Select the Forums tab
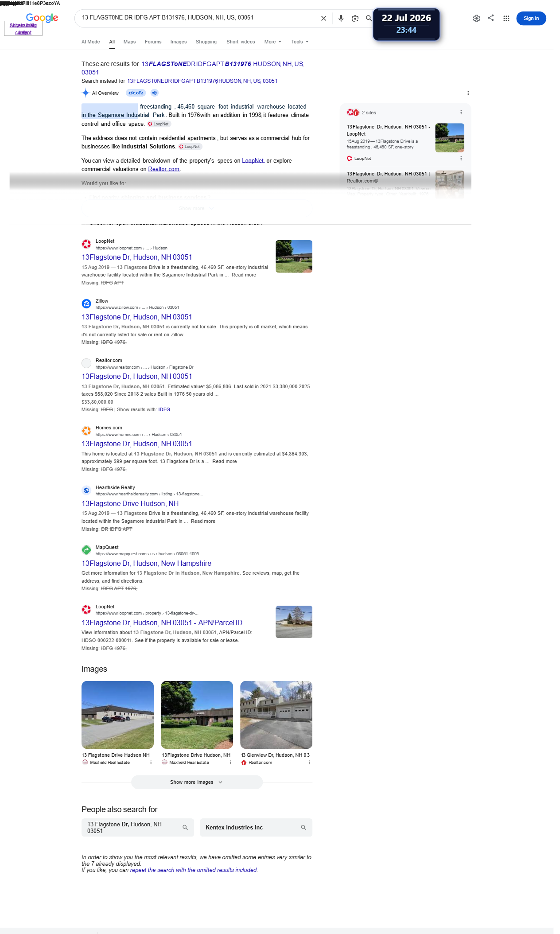The image size is (560, 934). (153, 42)
